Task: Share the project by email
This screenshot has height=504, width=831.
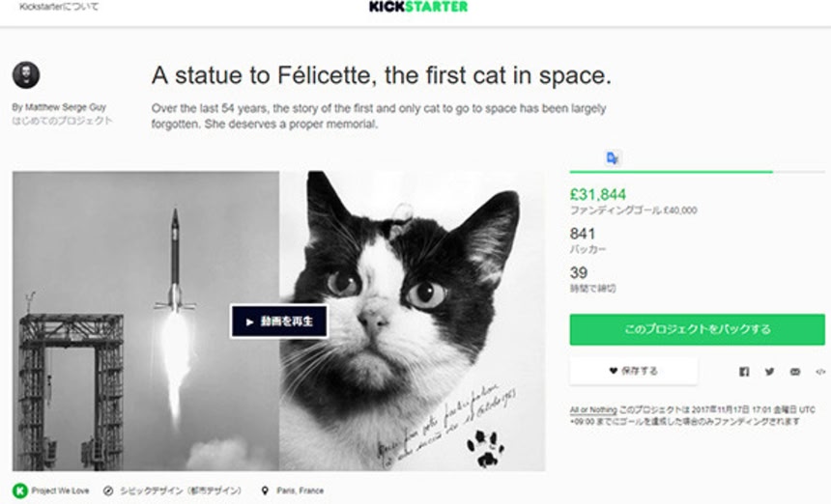Action: click(x=794, y=371)
